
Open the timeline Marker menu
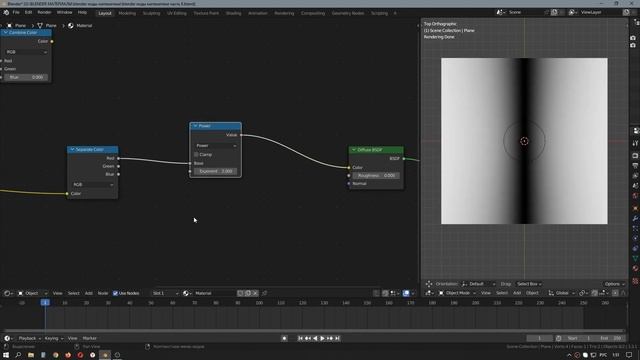click(90, 338)
